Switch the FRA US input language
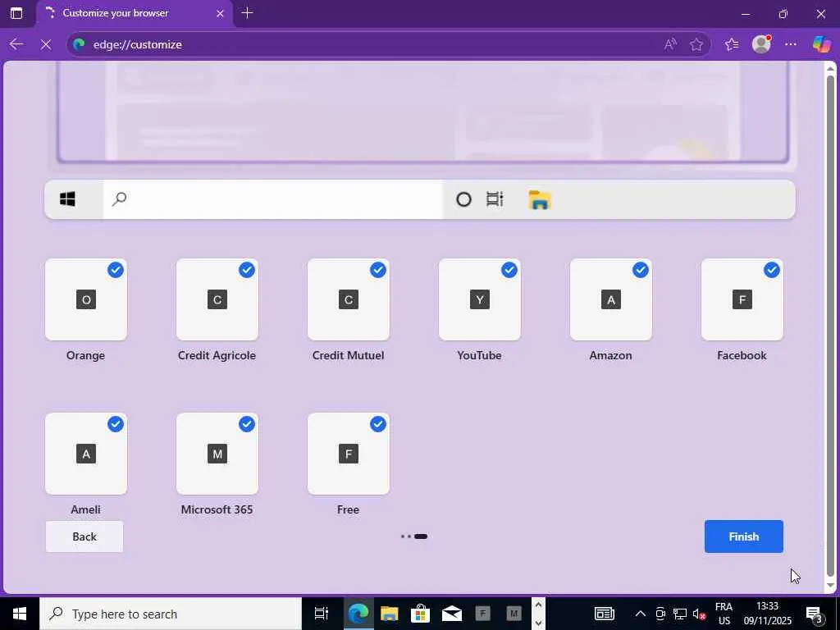 [x=724, y=614]
